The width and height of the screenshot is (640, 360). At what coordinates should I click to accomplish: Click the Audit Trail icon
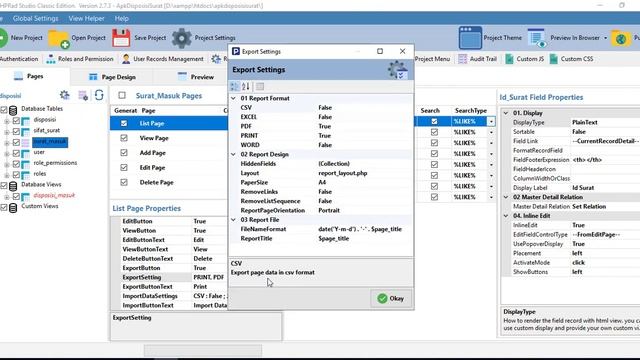462,59
